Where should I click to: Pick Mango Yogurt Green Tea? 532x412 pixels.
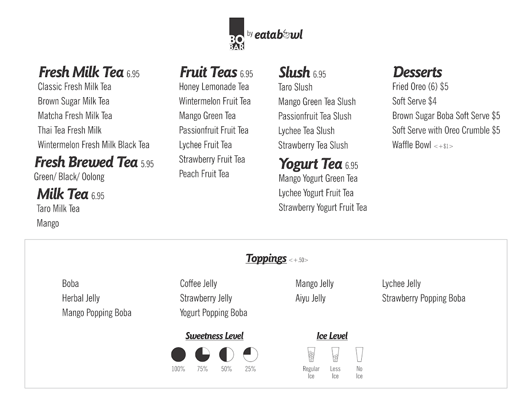tap(318, 178)
